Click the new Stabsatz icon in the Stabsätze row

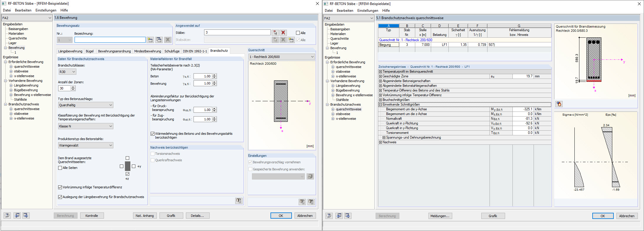291,40
